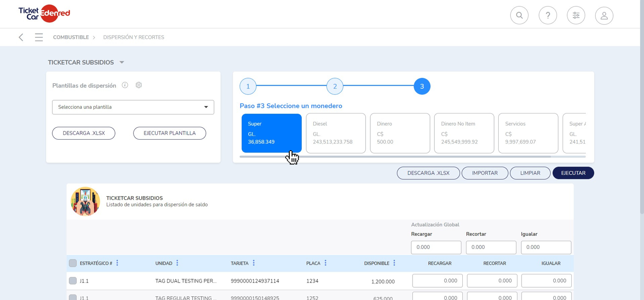644x300 pixels.
Task: Click the Ticket Car Edenred logo
Action: [x=44, y=14]
